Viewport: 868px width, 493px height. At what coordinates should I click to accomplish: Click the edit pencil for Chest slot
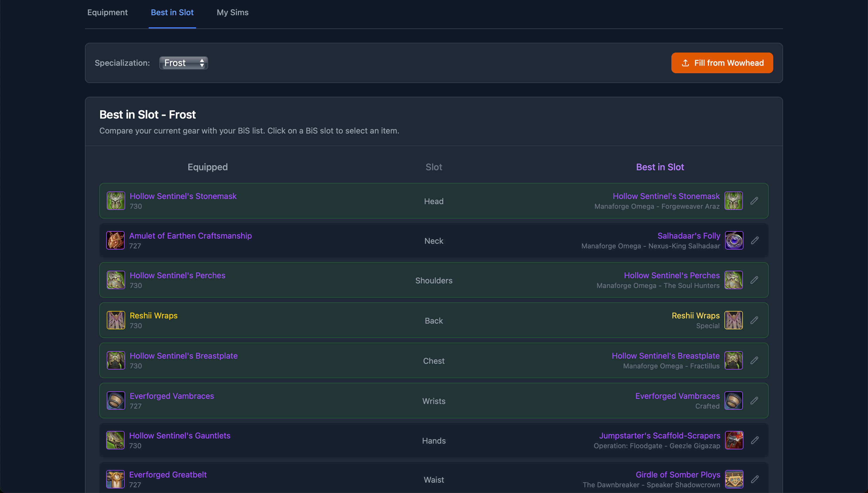click(x=754, y=360)
